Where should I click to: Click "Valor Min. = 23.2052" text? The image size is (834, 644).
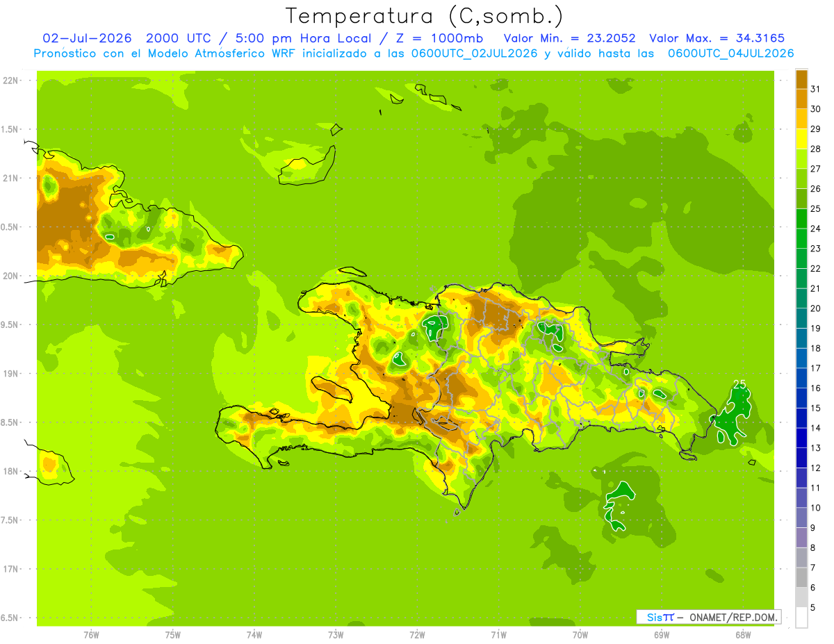569,38
